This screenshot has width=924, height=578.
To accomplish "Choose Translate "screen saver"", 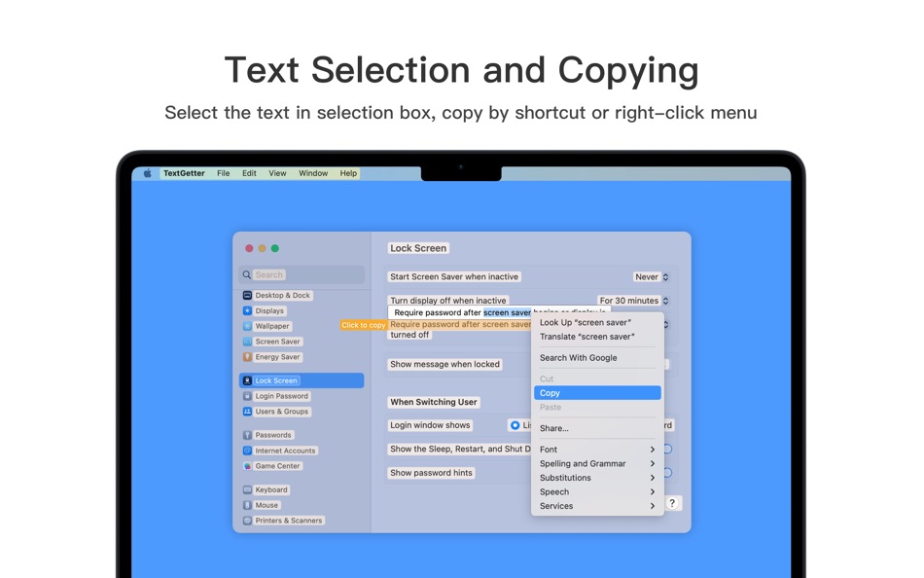I will [x=597, y=337].
